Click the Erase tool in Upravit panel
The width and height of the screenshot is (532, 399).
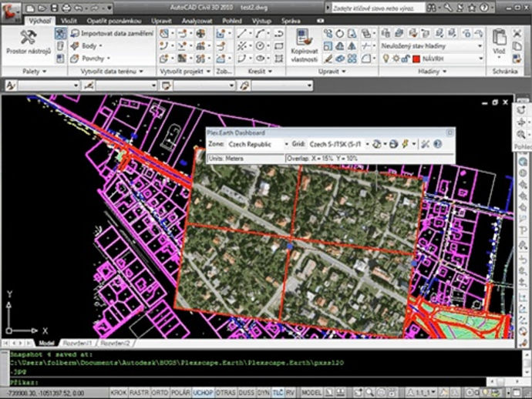coord(328,59)
